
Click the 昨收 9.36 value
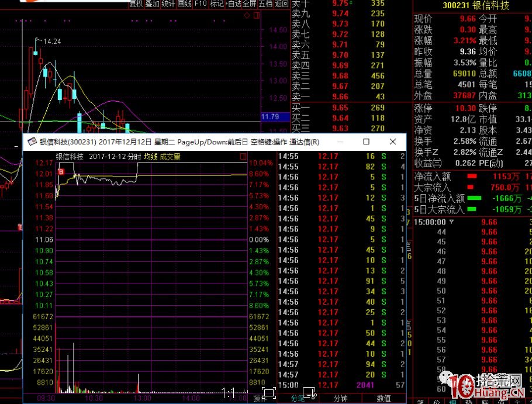468,51
